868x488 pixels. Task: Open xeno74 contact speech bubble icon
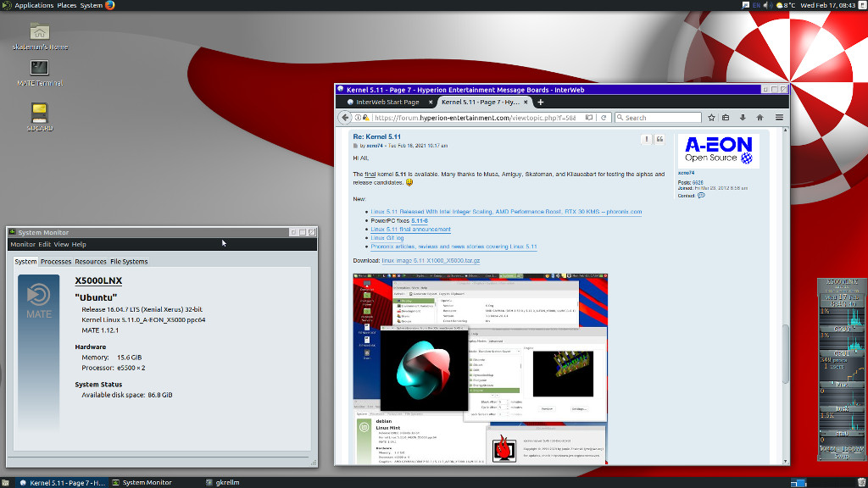click(701, 196)
